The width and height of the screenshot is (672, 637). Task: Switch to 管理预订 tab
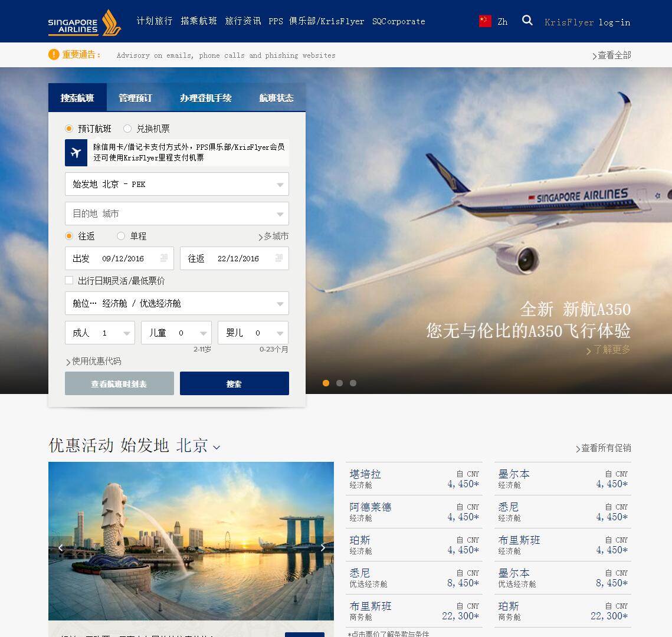(x=136, y=98)
